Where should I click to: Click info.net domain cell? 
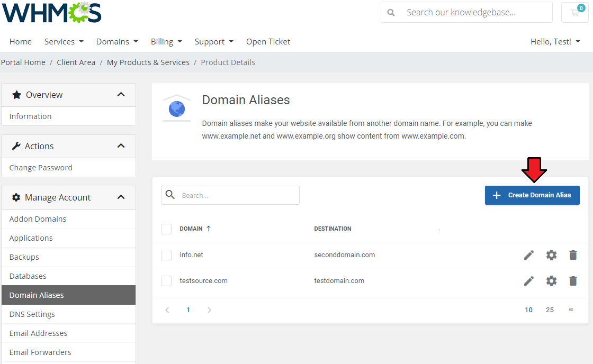click(x=191, y=255)
